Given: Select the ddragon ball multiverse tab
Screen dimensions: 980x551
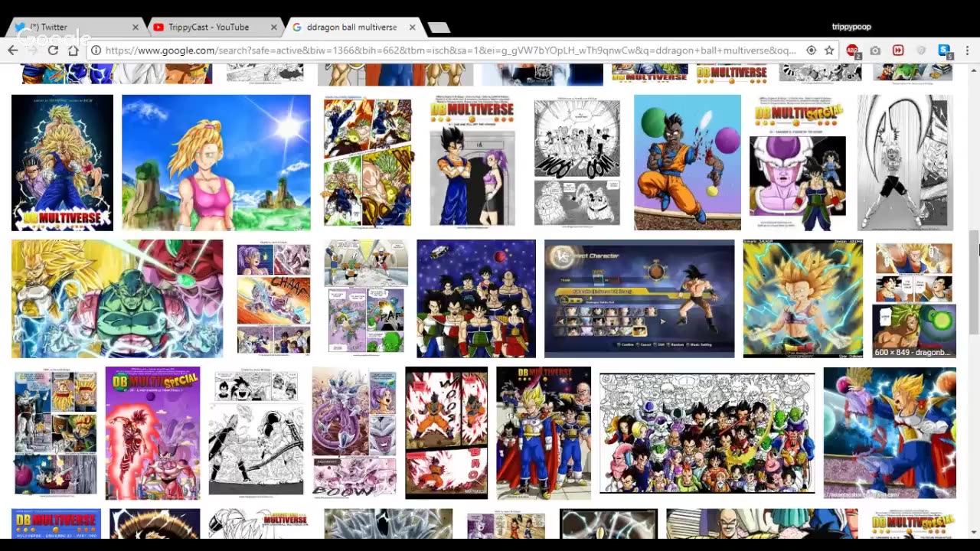Looking at the screenshot, I should pyautogui.click(x=353, y=27).
